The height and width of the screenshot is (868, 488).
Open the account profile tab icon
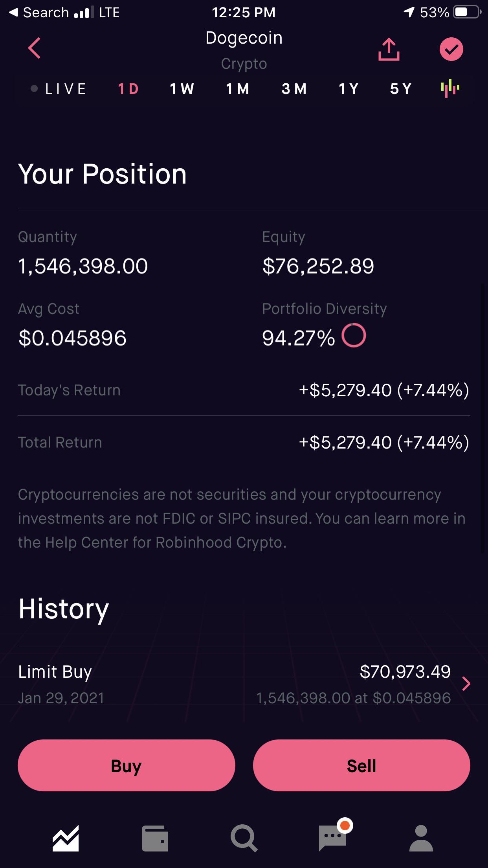pos(421,838)
